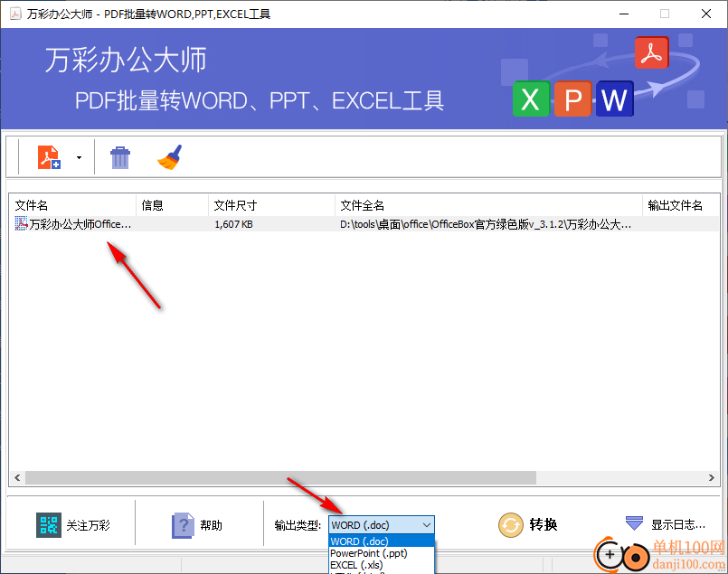Open 帮助 help button
Screen dimensions: 728x574
click(197, 525)
